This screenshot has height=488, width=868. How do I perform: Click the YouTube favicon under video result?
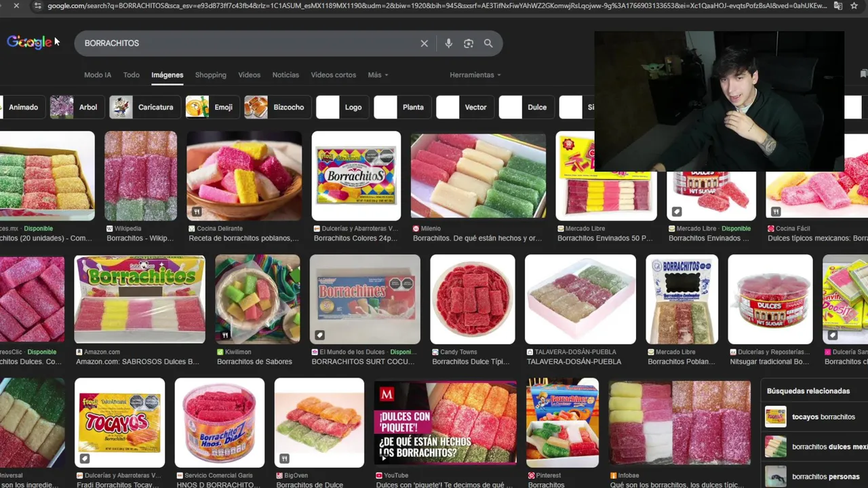pos(379,476)
